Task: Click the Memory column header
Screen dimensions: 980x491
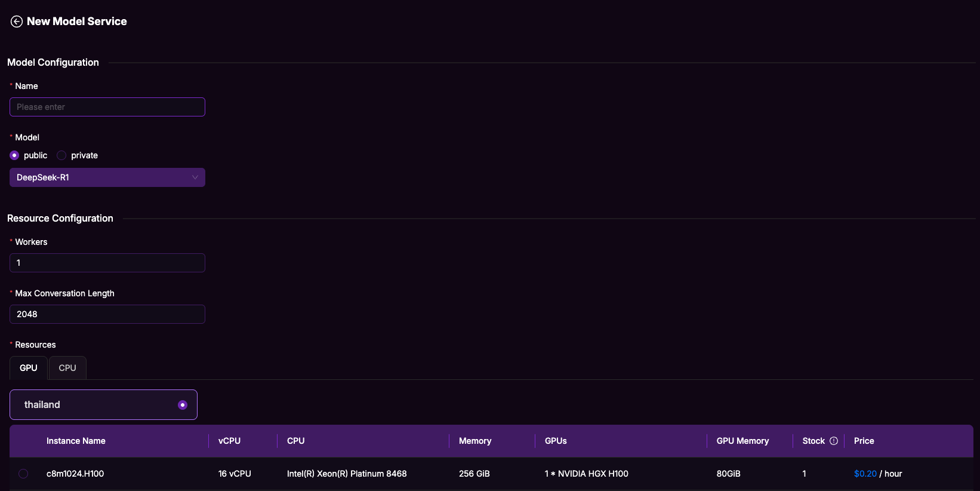Action: point(475,441)
